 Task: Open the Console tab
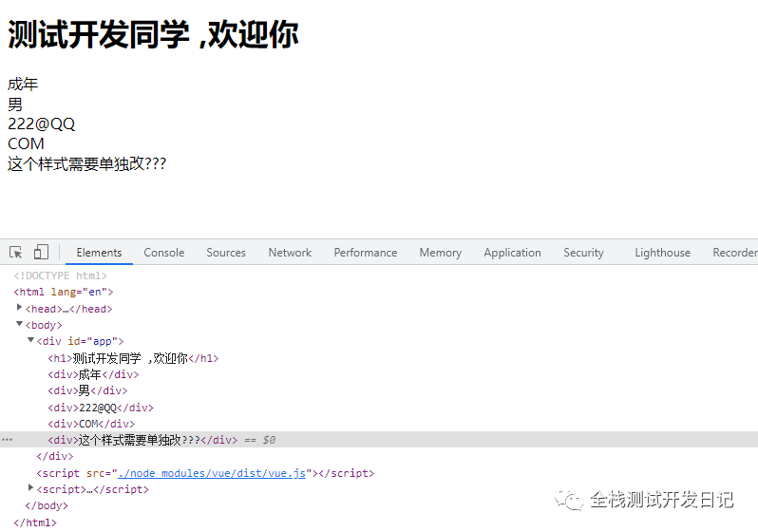164,253
